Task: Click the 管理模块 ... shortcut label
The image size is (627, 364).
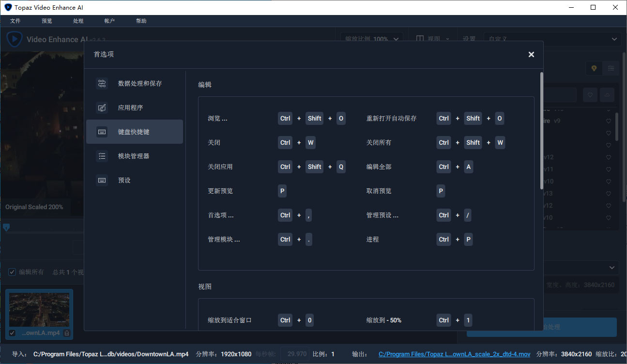Action: point(224,240)
